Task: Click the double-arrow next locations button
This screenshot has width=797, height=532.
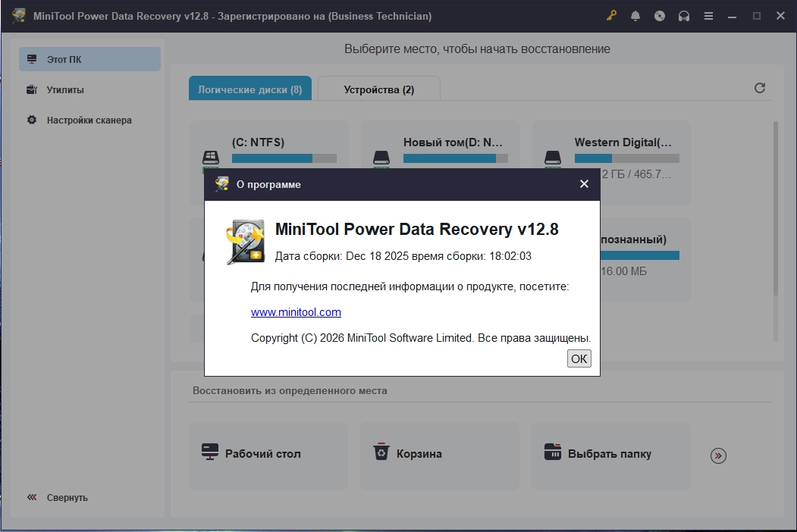Action: [x=718, y=455]
